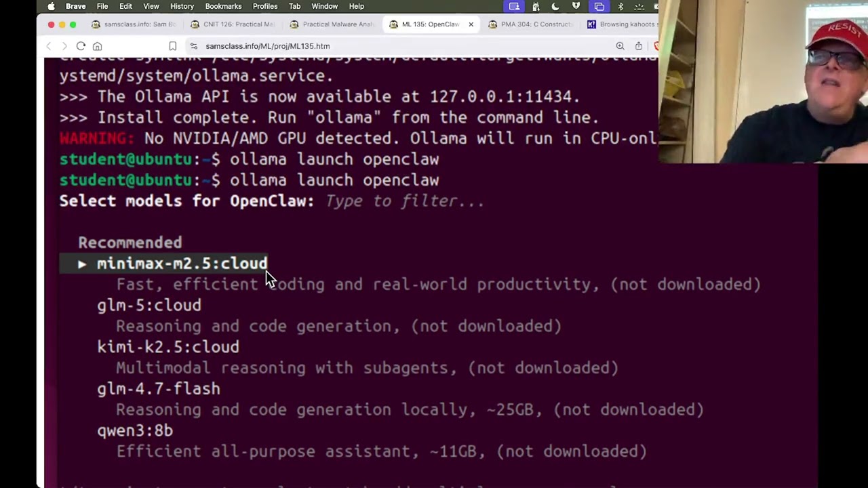Click the kimi-k2.5:cloud model name

(x=168, y=347)
